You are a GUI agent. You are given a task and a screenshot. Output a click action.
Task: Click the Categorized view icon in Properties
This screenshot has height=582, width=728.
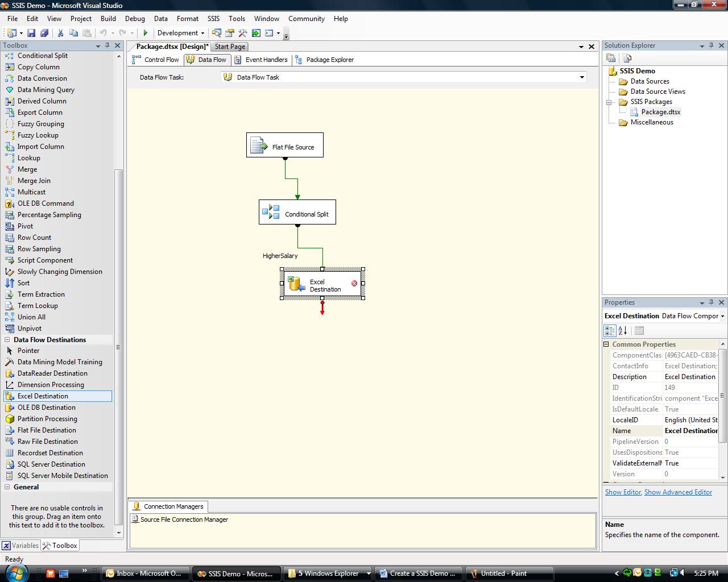click(610, 330)
